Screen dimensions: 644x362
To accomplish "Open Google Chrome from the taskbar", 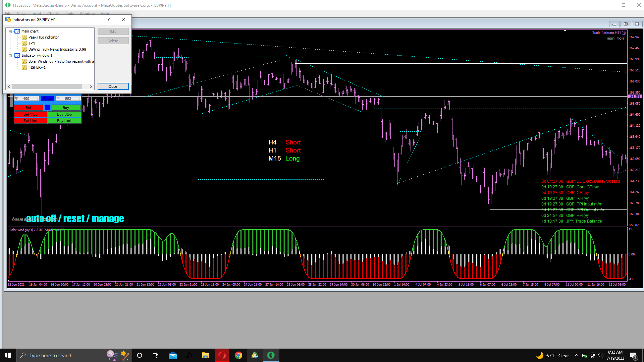I will (x=238, y=355).
